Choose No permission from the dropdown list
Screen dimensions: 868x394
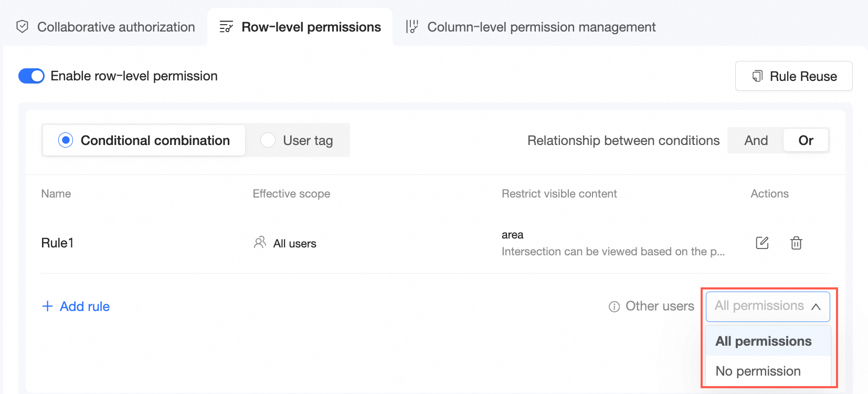coord(758,371)
